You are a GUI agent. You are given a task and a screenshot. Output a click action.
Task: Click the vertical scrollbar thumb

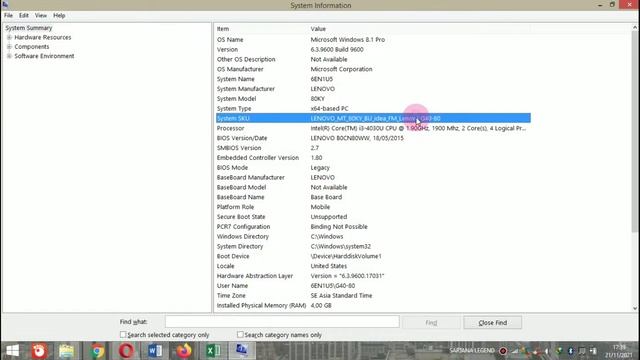coord(635,131)
